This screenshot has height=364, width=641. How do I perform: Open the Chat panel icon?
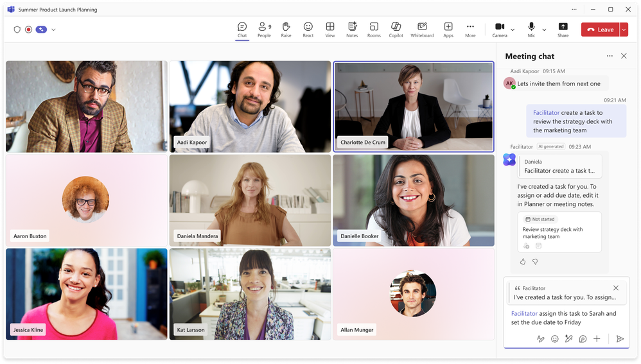point(242,30)
